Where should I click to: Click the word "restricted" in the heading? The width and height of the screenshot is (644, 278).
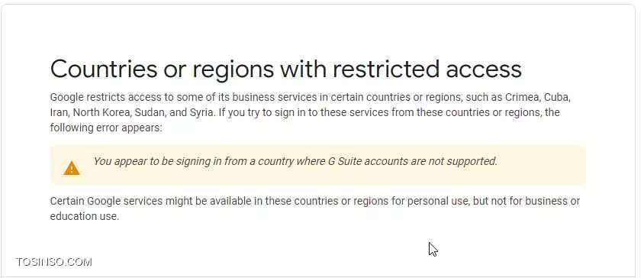[386, 69]
